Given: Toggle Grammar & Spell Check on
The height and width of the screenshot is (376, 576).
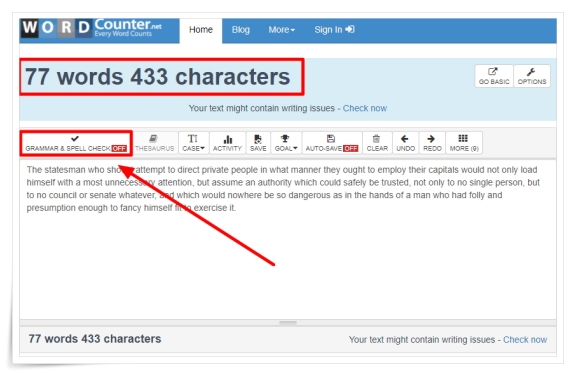Looking at the screenshot, I should pos(76,143).
